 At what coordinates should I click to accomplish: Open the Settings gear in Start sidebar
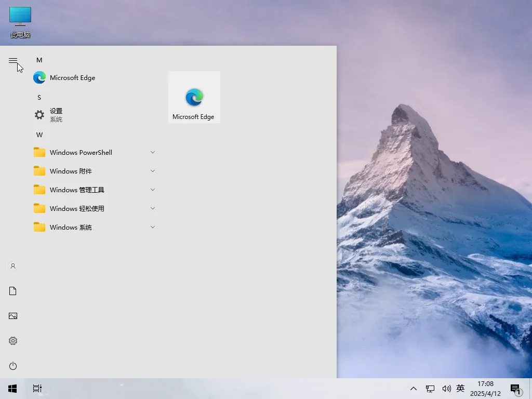coord(12,341)
